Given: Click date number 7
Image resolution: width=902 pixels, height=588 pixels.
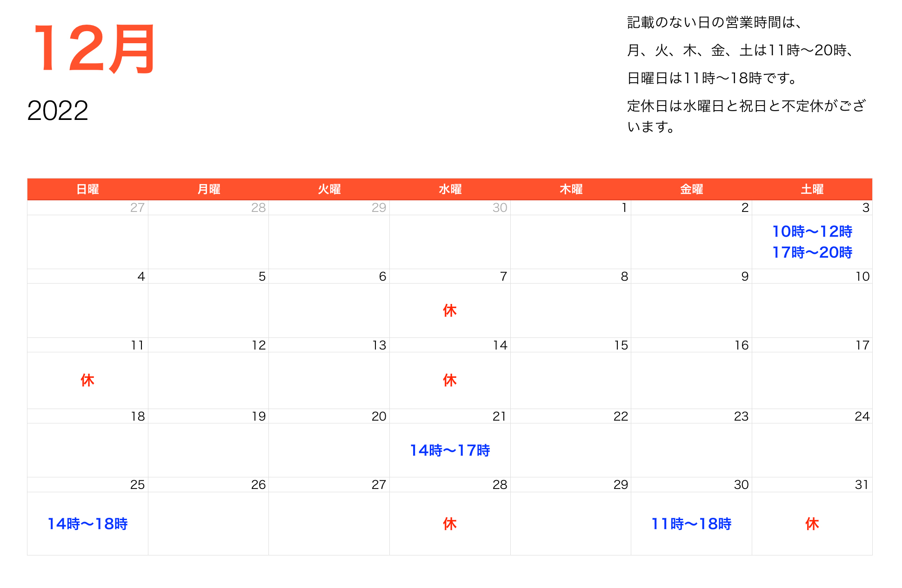Looking at the screenshot, I should 503,277.
